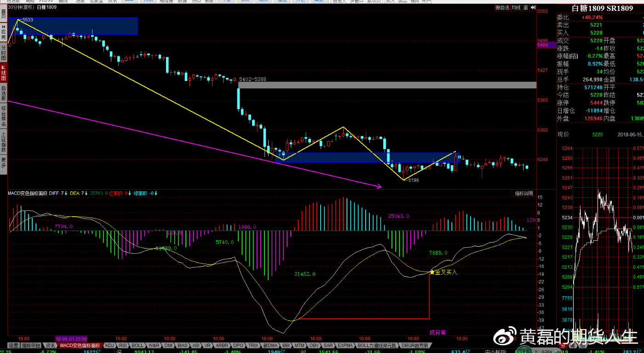Click the 外盘 126946 value
The width and height of the screenshot is (644, 353).
point(593,119)
